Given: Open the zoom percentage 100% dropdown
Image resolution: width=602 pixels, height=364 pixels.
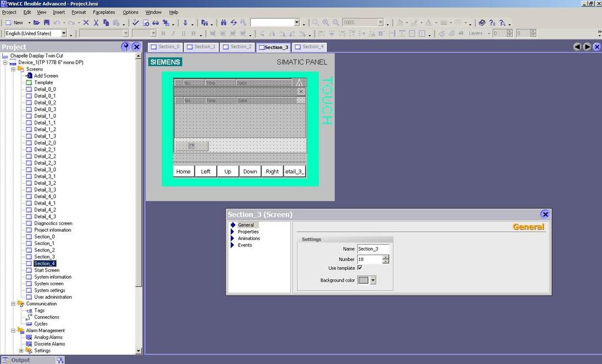Looking at the screenshot, I should click(x=380, y=22).
